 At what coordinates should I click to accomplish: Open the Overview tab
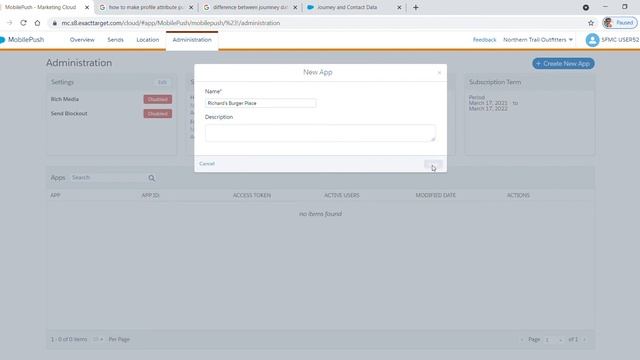[82, 40]
